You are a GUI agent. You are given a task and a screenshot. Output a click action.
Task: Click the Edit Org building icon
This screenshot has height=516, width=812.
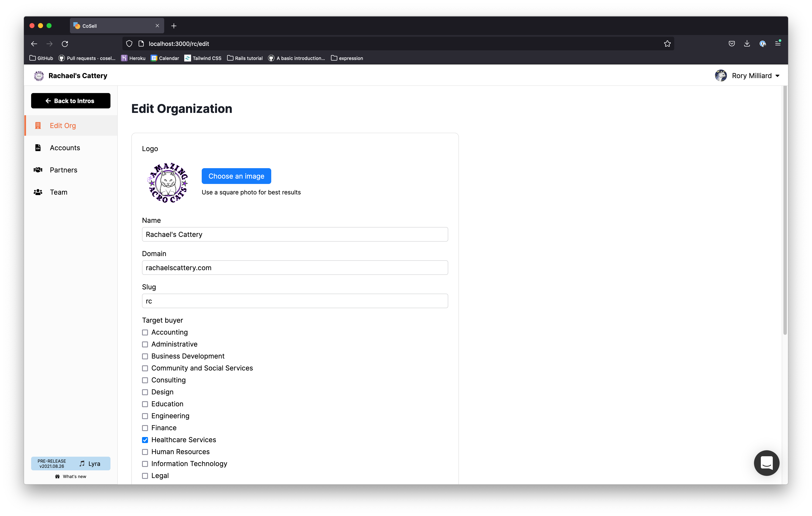pyautogui.click(x=38, y=125)
